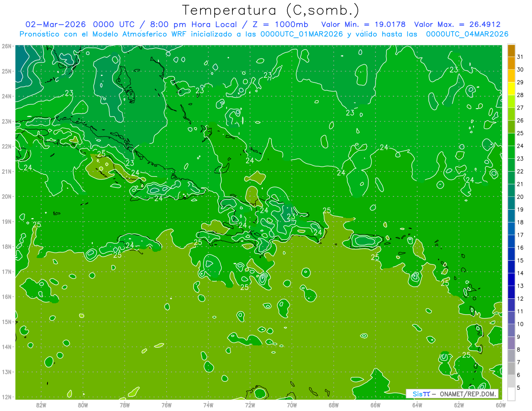Click the longitude label "74W"

pos(208,405)
